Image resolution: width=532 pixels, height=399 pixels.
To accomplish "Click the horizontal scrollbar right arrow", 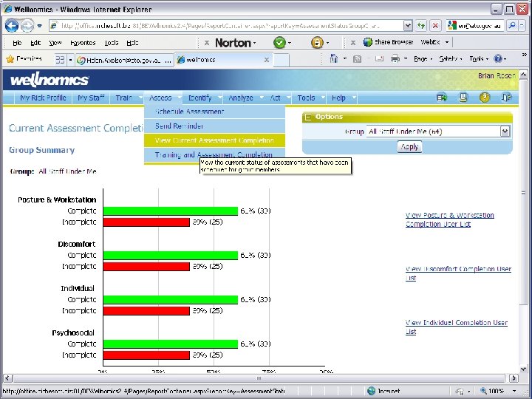I will 514,378.
